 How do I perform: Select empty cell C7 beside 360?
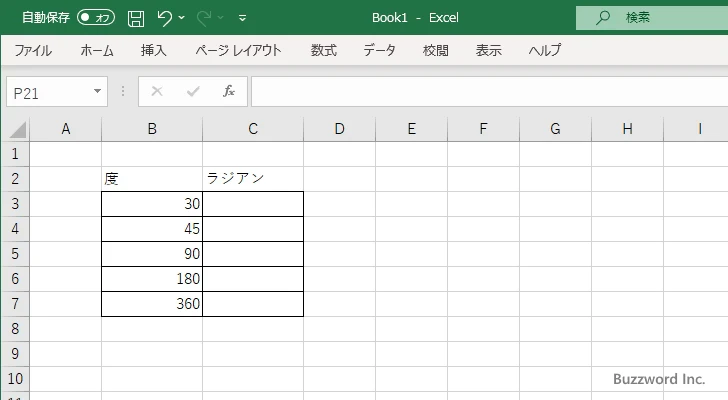(x=253, y=304)
